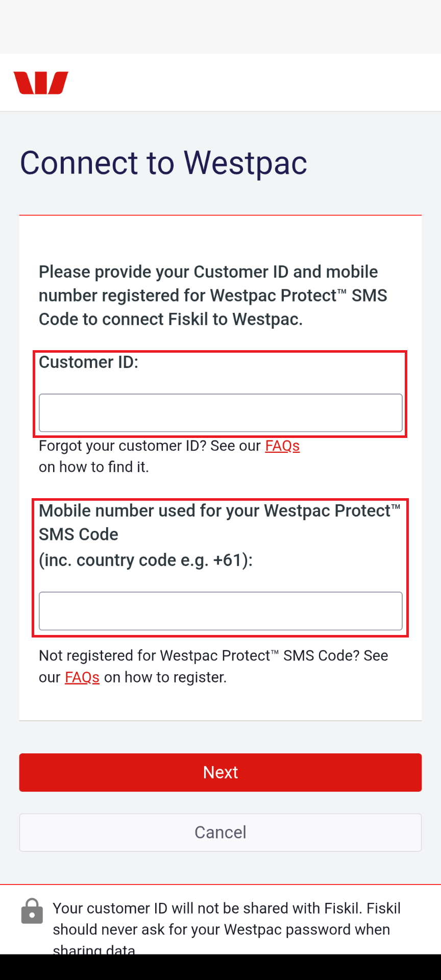441x980 pixels.
Task: Click the red divider under the heading
Action: (220, 215)
